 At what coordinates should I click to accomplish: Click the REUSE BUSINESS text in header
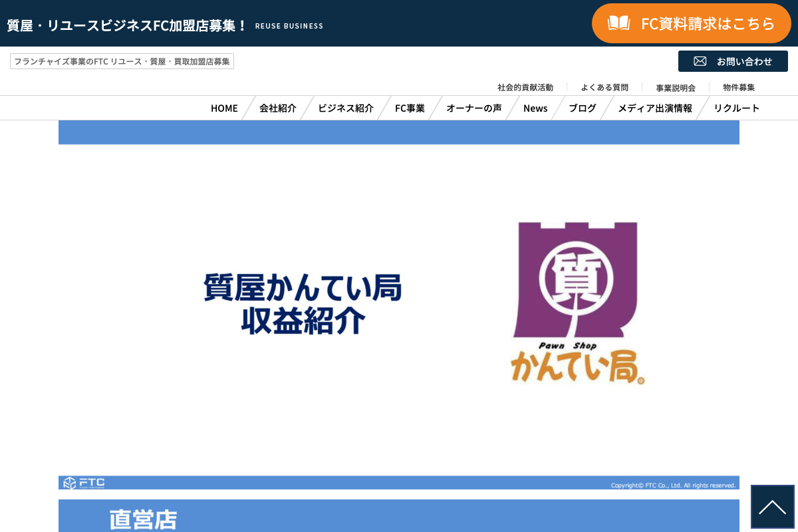tap(289, 26)
